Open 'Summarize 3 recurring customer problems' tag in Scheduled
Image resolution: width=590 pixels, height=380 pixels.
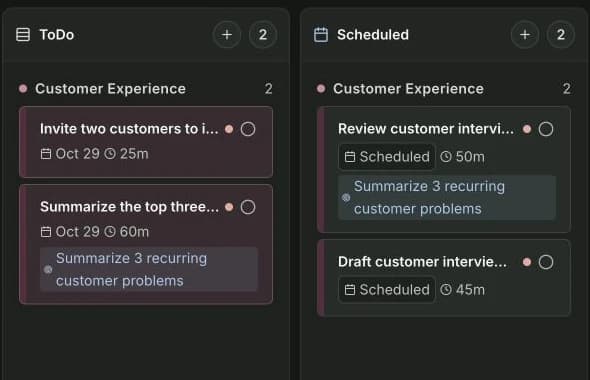click(447, 198)
